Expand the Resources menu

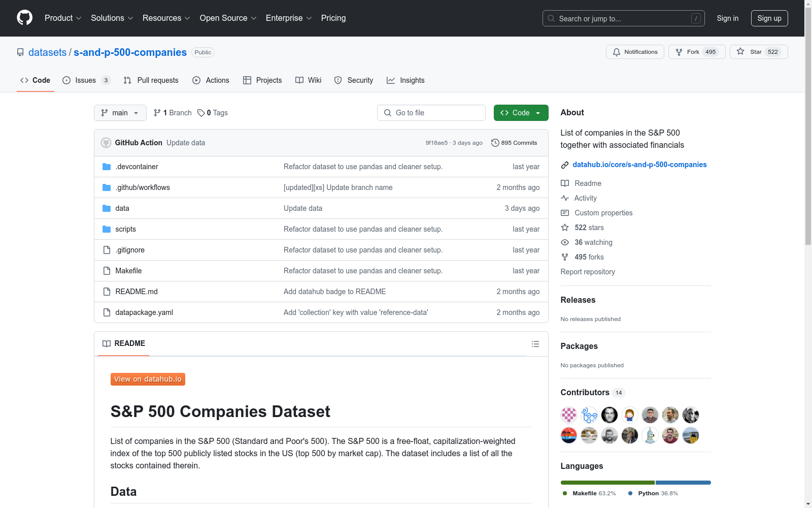(166, 18)
